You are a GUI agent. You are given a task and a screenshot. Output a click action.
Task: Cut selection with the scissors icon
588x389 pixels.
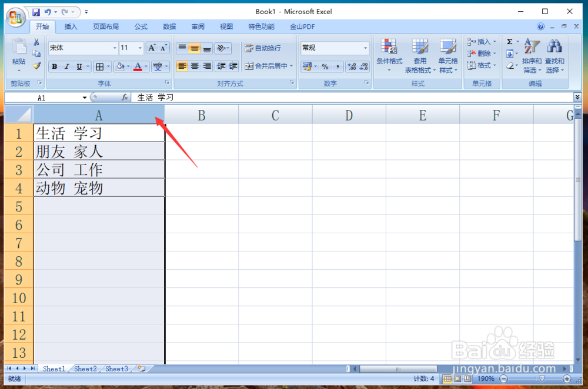click(x=36, y=42)
